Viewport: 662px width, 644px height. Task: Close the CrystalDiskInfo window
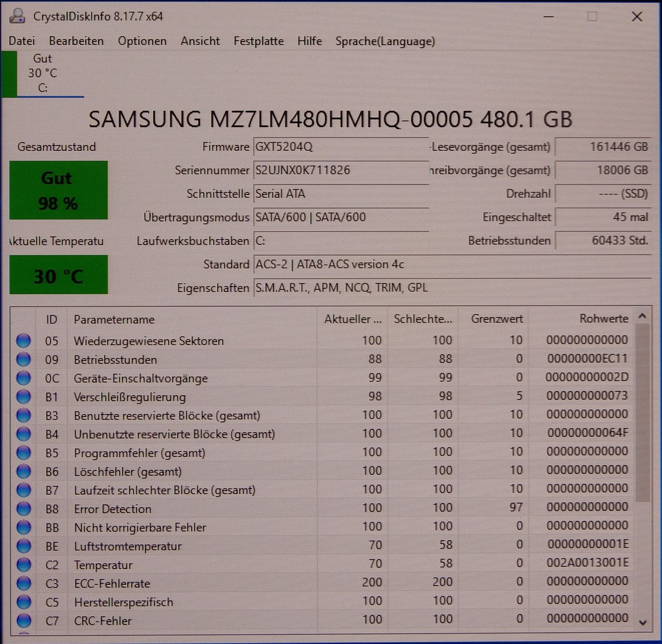pyautogui.click(x=637, y=17)
